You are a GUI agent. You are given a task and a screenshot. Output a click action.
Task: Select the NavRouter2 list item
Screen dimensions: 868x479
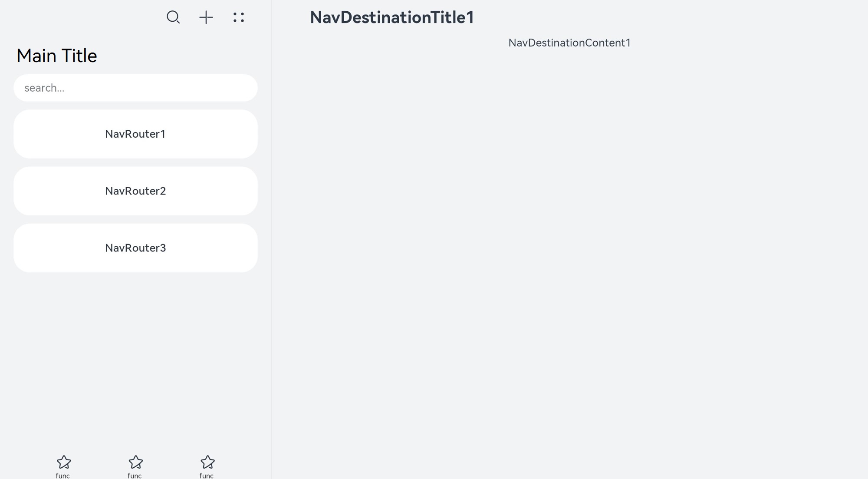(x=135, y=191)
